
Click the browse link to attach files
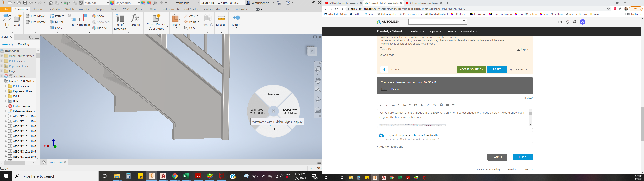pos(418,135)
